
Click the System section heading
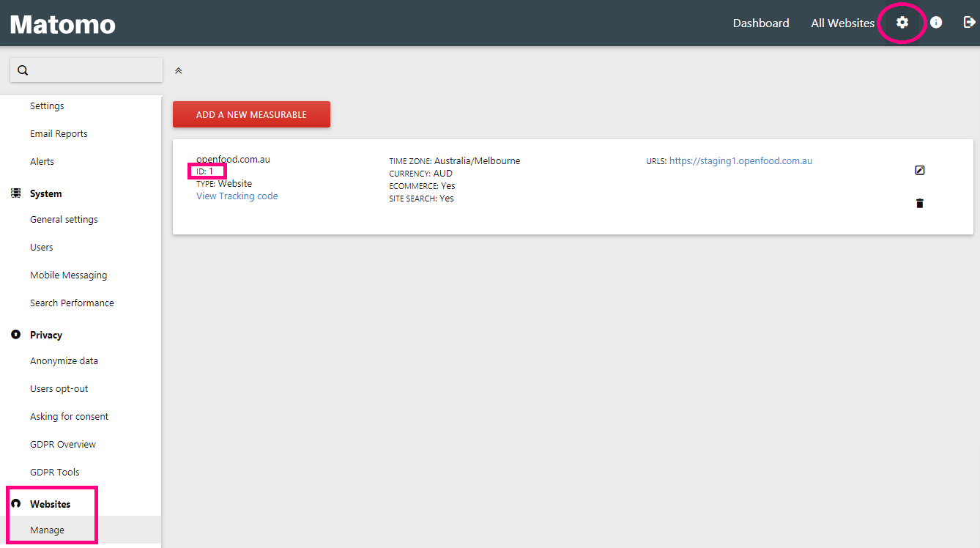click(x=45, y=193)
